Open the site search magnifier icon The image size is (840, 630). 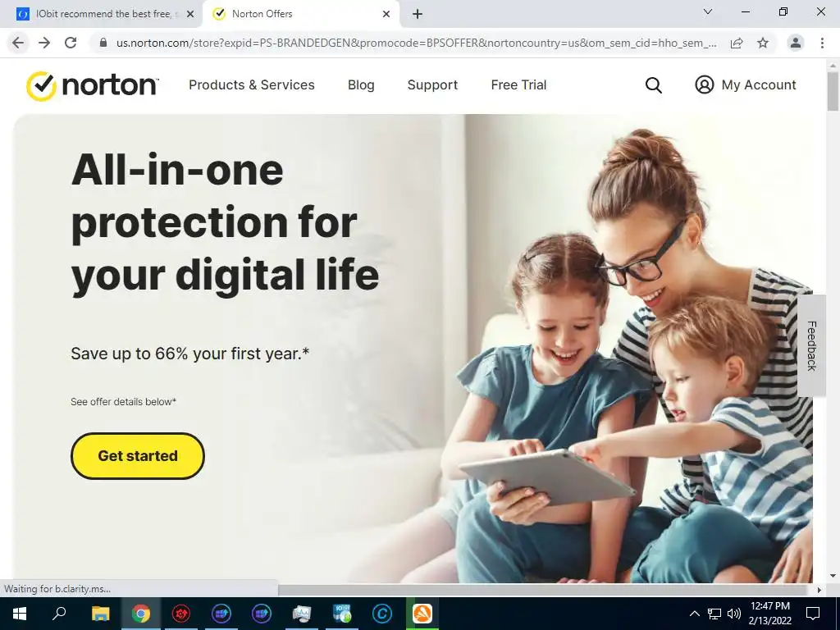pos(653,85)
